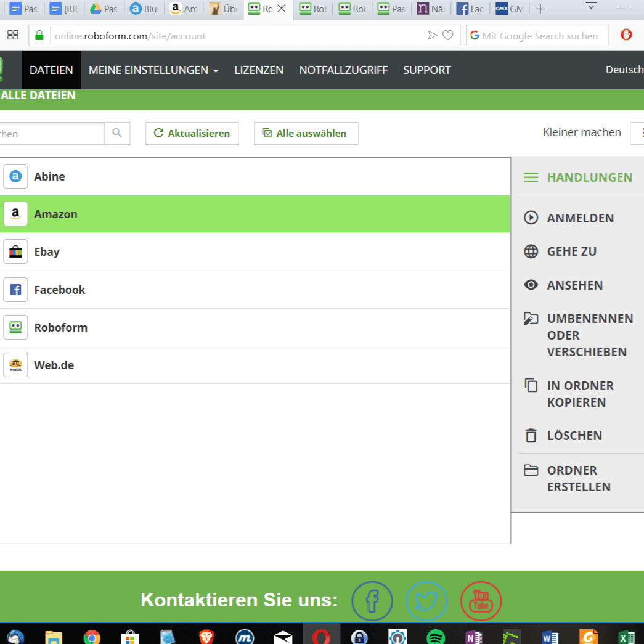Image resolution: width=644 pixels, height=644 pixels.
Task: Open the Microsoft Store taskbar icon
Action: [x=130, y=637]
